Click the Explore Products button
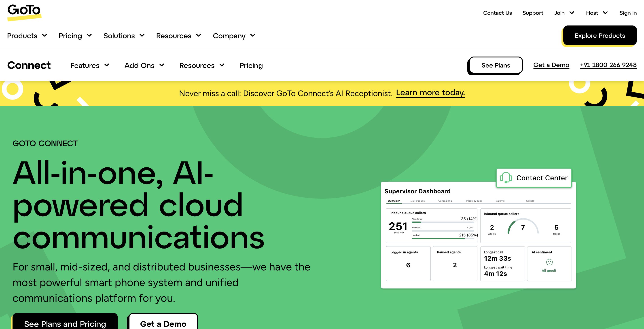Viewport: 644px width, 329px height. (600, 36)
